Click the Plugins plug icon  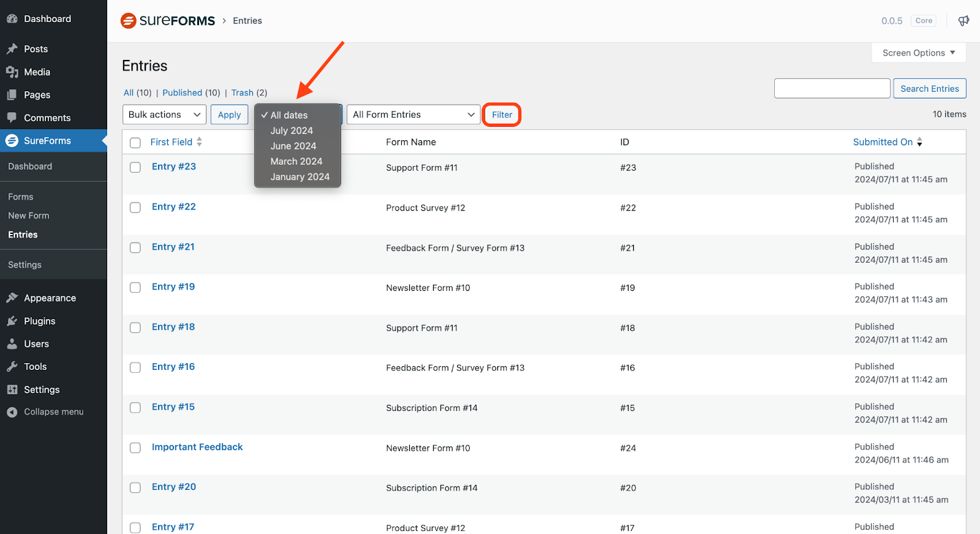(x=12, y=321)
